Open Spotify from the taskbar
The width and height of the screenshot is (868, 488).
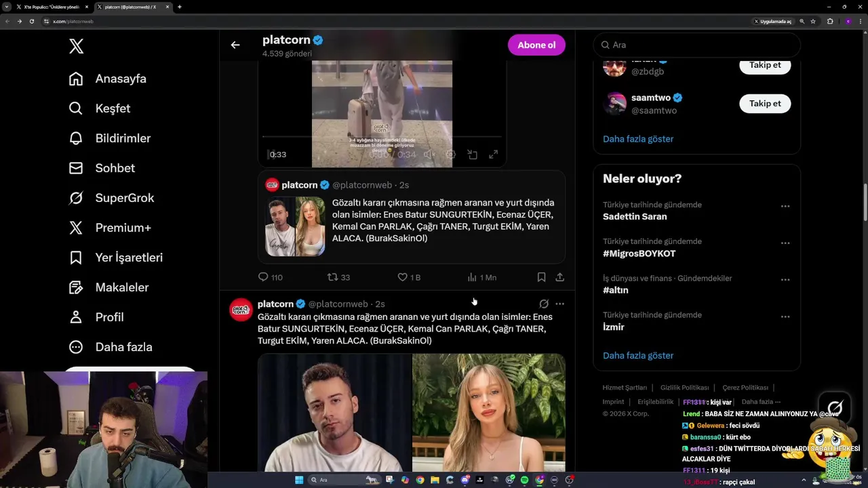524,480
